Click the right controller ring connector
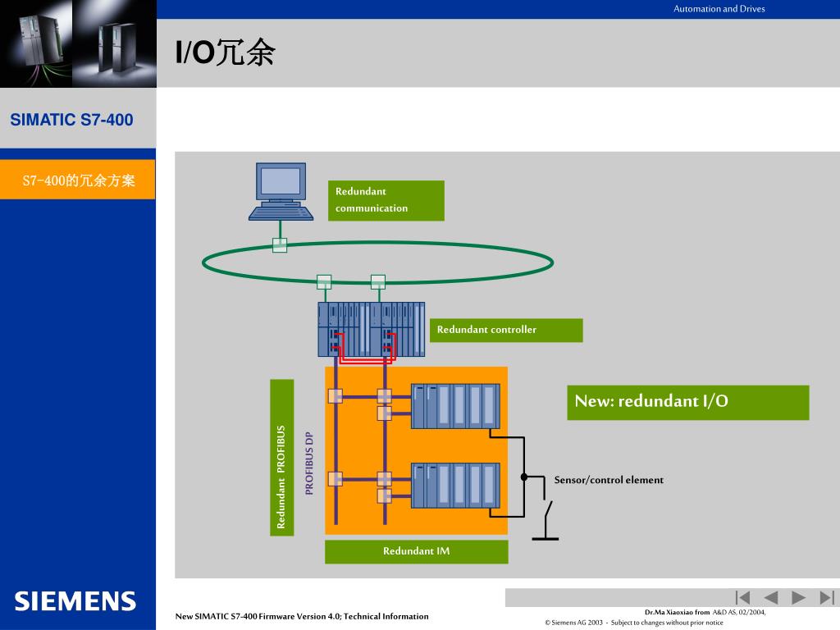The image size is (840, 630). coord(378,282)
